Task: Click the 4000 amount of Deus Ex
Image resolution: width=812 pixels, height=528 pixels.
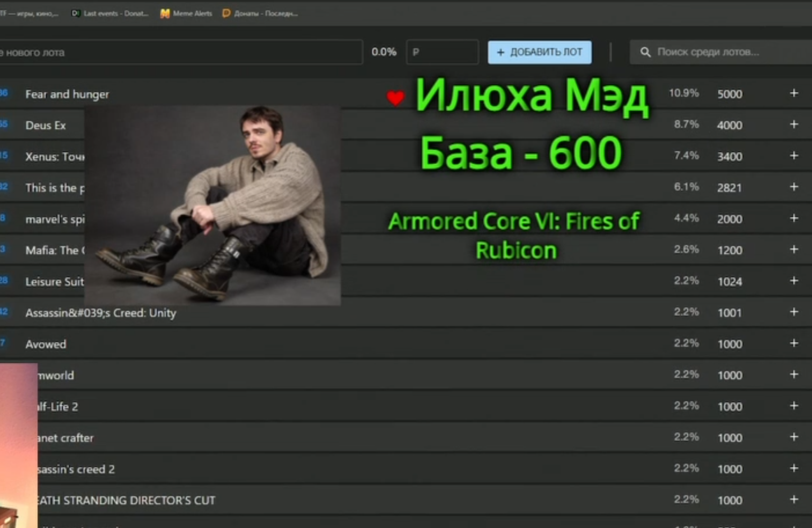Action: [x=729, y=126]
